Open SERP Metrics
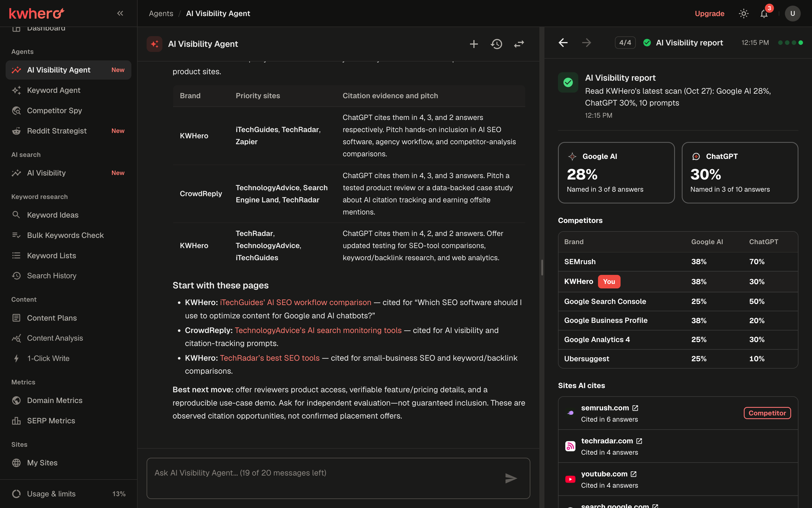Screen dimensions: 812x508 [69, 421]
